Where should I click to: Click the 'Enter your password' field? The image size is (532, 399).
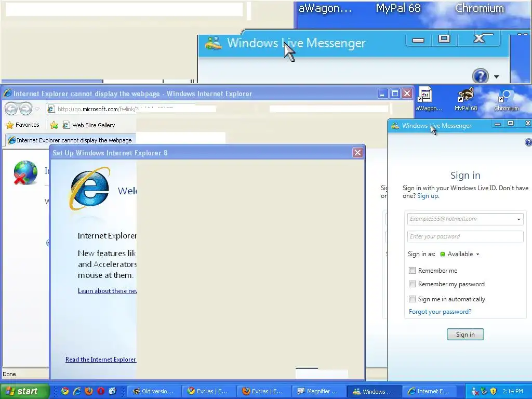[465, 236]
